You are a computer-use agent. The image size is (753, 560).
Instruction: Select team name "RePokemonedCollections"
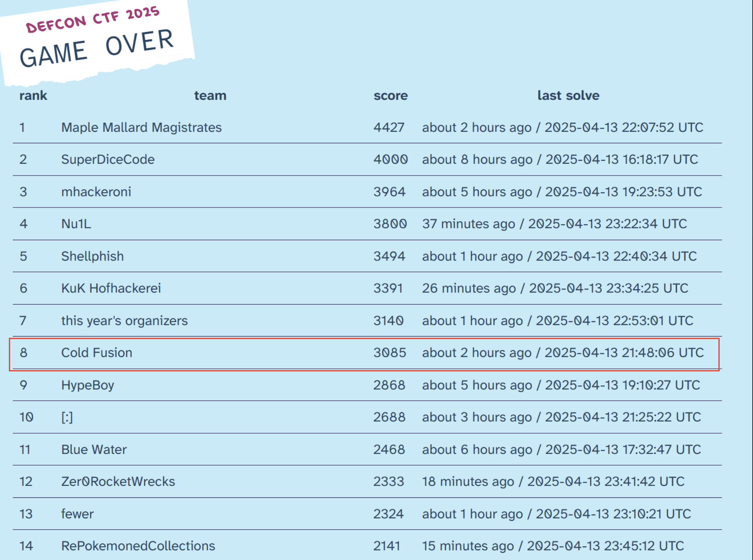(x=138, y=546)
